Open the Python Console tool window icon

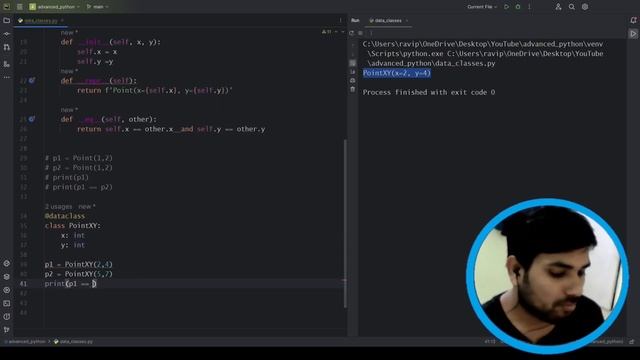click(7, 290)
